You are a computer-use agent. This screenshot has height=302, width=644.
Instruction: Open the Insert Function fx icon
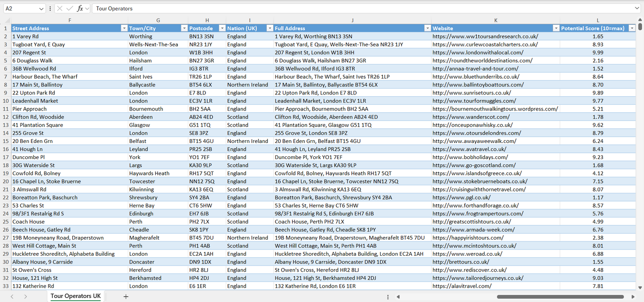point(80,8)
